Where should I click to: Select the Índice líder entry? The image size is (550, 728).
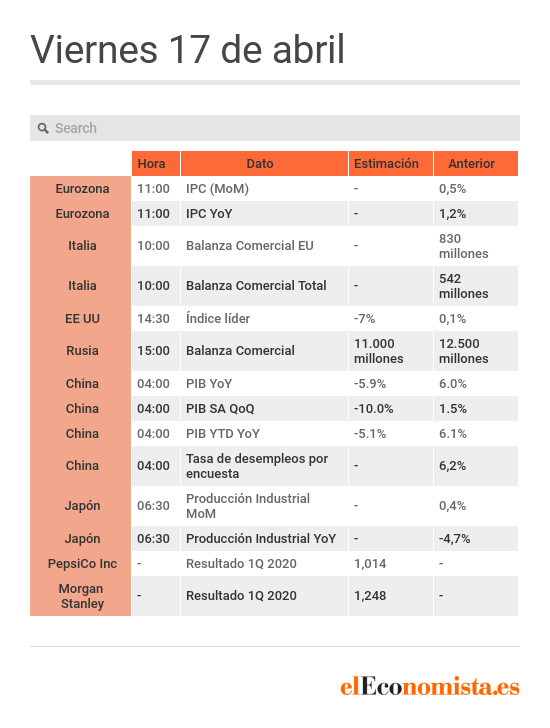click(x=218, y=318)
